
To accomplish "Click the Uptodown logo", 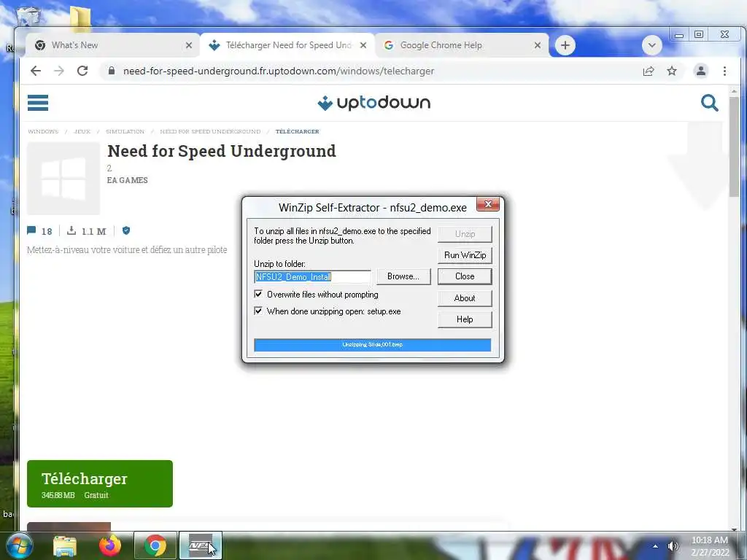I will coord(374,102).
